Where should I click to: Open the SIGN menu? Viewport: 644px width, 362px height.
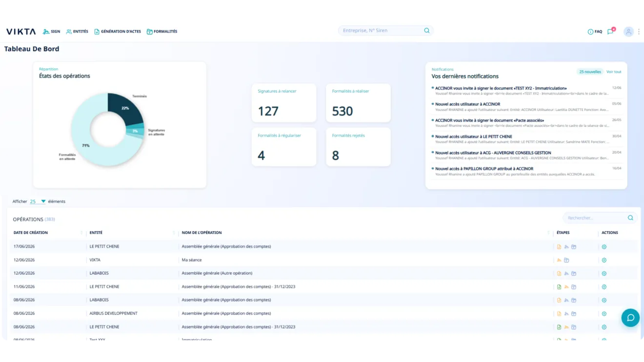[x=52, y=32]
